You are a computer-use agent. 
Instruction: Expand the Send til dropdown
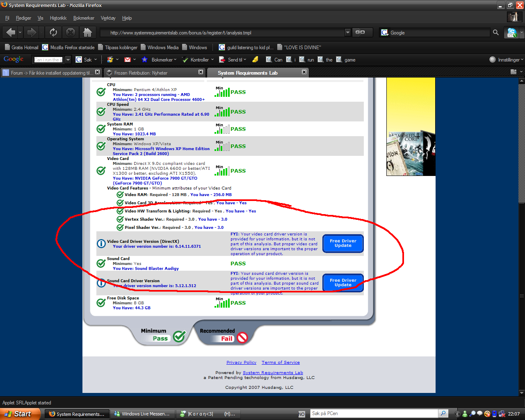[x=245, y=59]
